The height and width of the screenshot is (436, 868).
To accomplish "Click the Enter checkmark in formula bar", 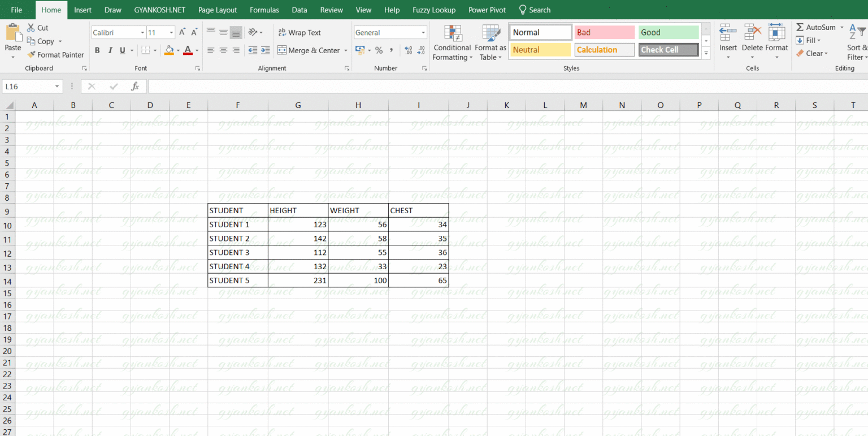I will click(x=114, y=87).
